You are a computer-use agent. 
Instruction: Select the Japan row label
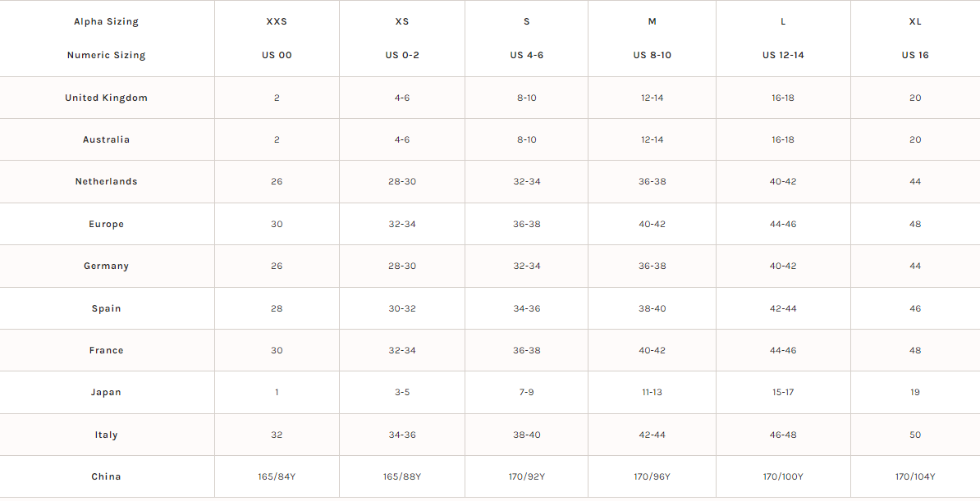point(107,392)
